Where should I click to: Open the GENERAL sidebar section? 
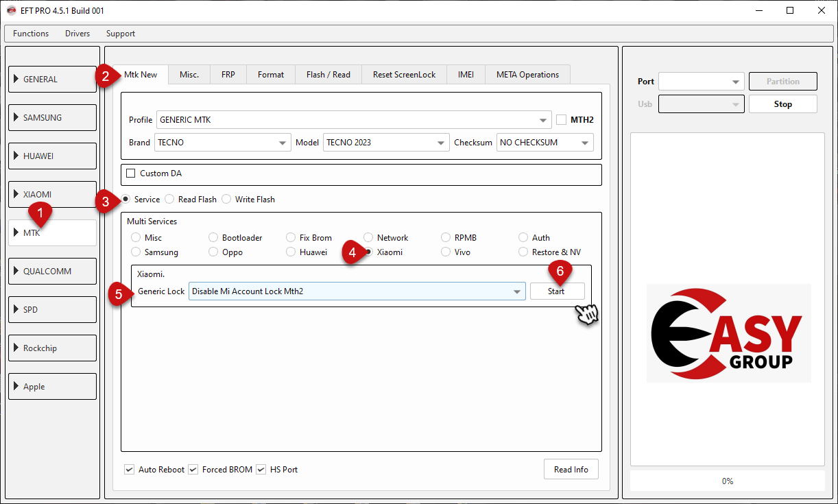pyautogui.click(x=52, y=79)
